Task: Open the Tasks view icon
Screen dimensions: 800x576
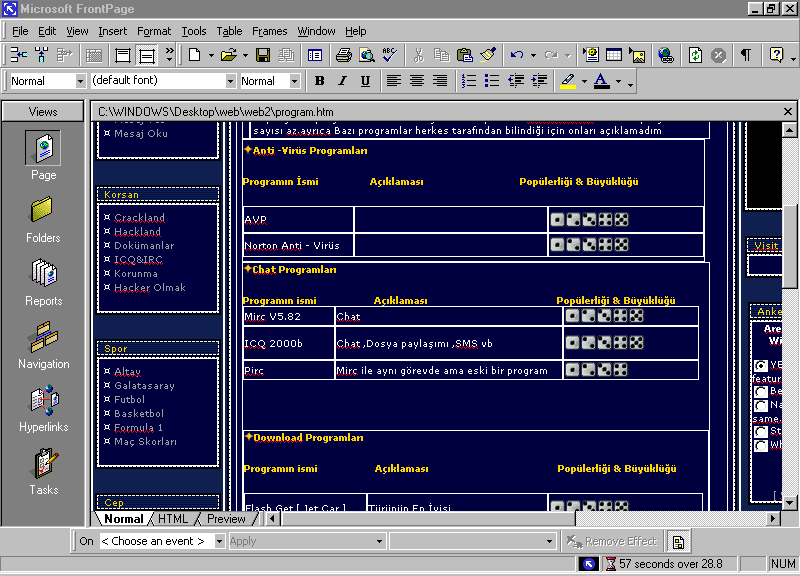Action: 43,469
